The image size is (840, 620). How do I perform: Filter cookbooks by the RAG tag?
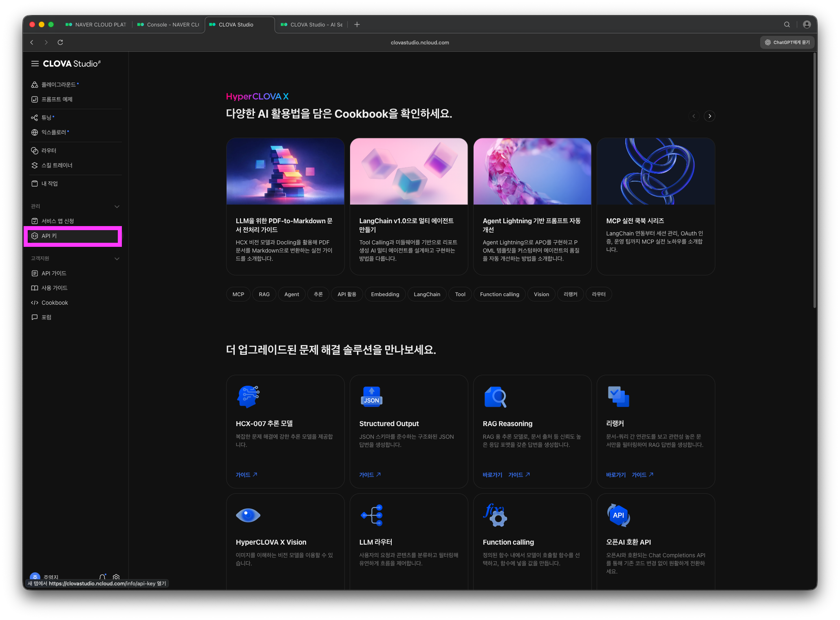pyautogui.click(x=264, y=294)
